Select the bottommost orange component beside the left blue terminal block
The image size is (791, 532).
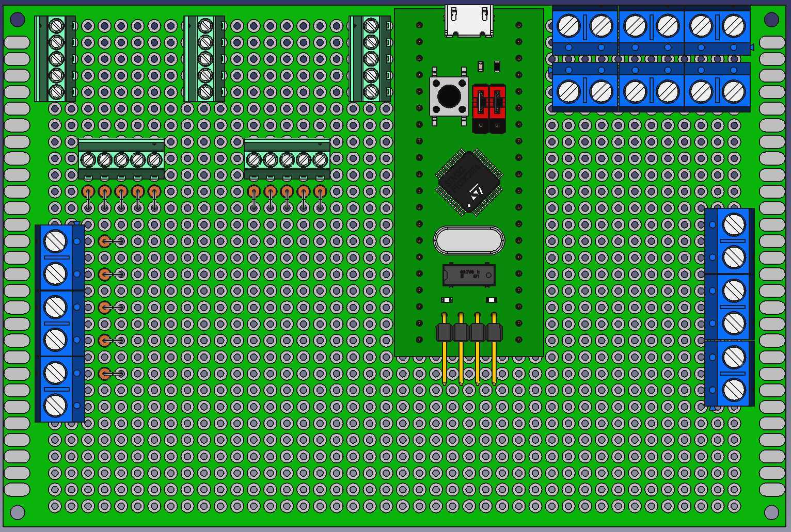[x=110, y=373]
